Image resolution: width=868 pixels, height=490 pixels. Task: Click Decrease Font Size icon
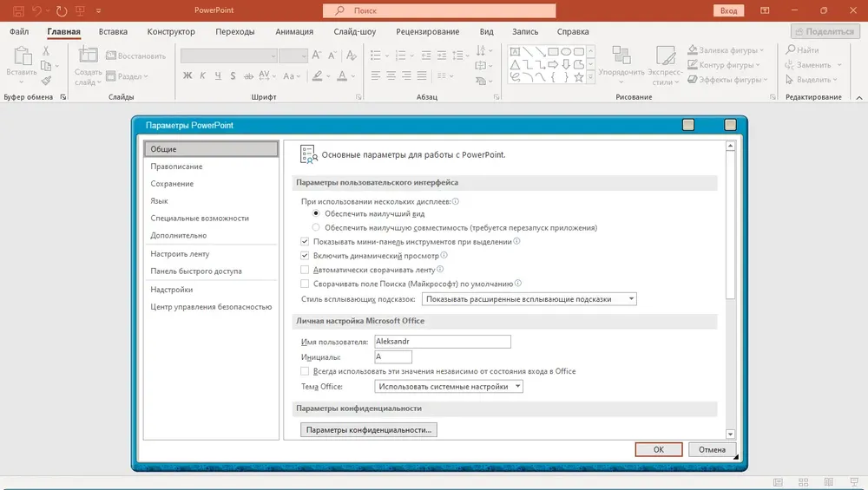pos(332,56)
